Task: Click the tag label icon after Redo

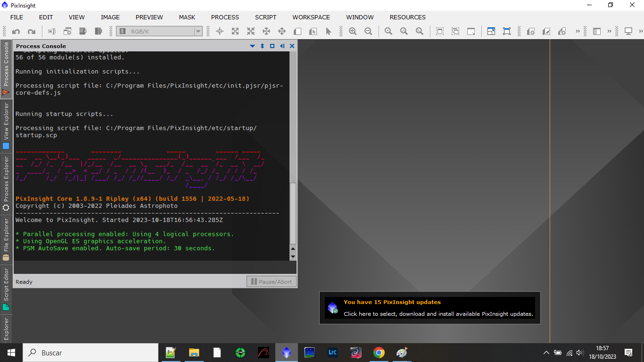Action: tap(52, 32)
